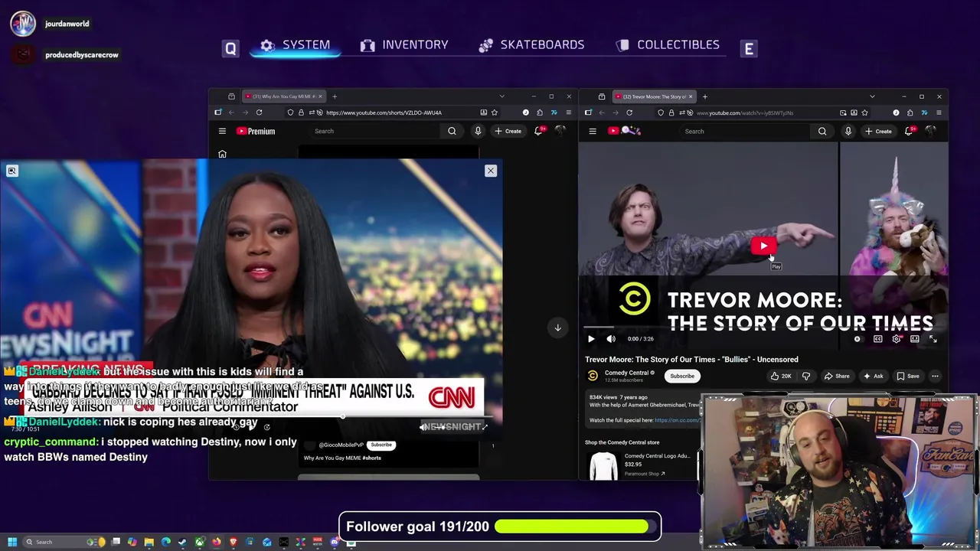Bookmark the page with star in right browser

tap(865, 112)
